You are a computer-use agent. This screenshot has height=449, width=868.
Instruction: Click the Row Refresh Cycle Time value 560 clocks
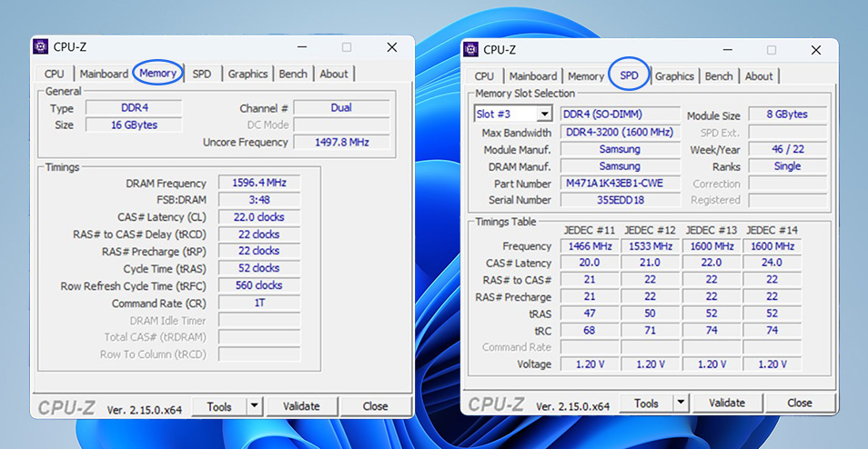point(259,285)
